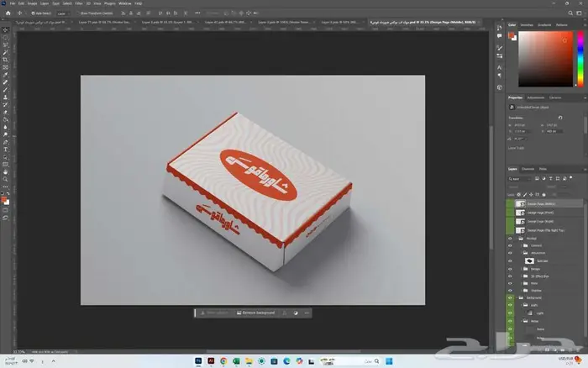Open Excel from the taskbar
588x368 pixels.
[236, 361]
